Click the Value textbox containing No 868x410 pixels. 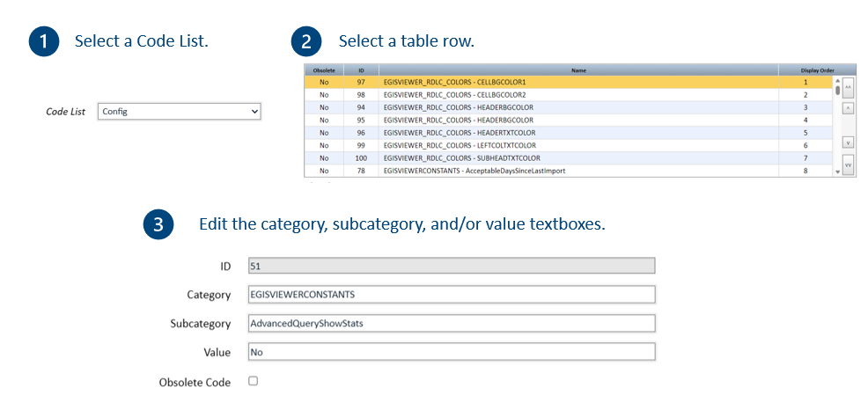pyautogui.click(x=452, y=352)
